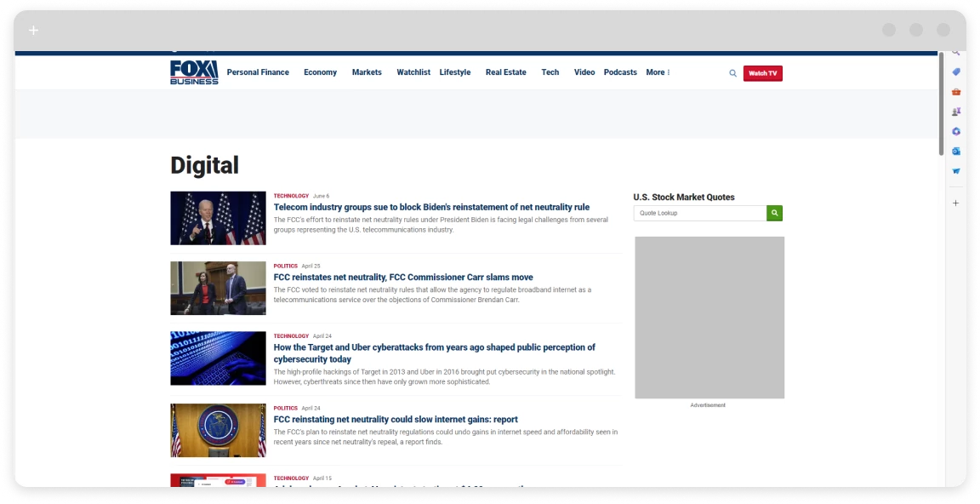Image resolution: width=980 pixels, height=504 pixels.
Task: Click the Fox Business logo
Action: (194, 72)
